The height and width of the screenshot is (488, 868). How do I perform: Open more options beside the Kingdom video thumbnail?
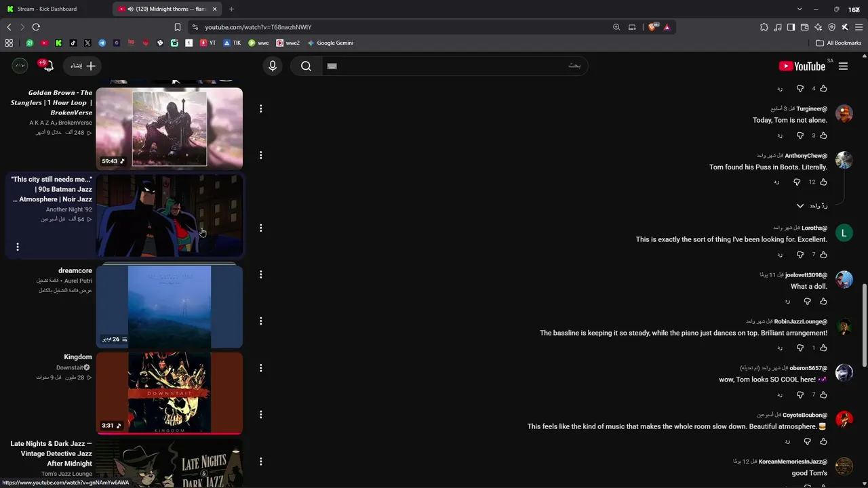(260, 368)
